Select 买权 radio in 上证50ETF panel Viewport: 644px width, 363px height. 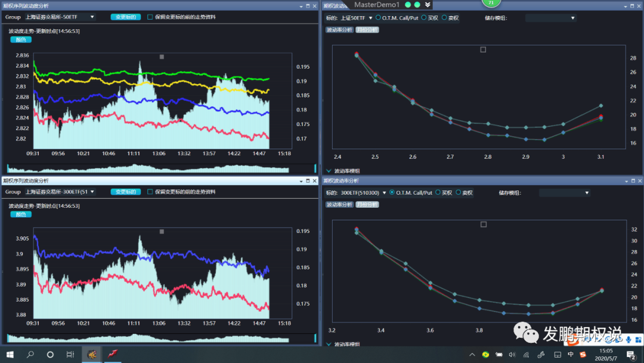click(424, 18)
